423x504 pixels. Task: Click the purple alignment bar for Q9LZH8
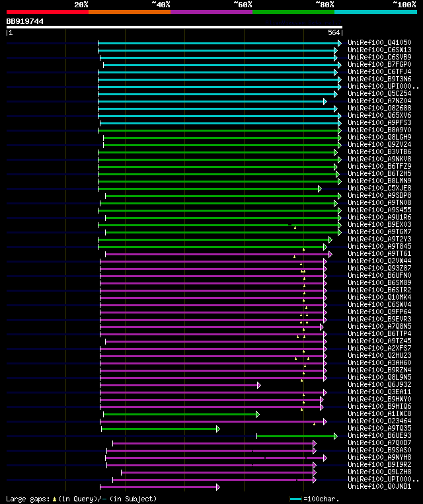click(217, 472)
